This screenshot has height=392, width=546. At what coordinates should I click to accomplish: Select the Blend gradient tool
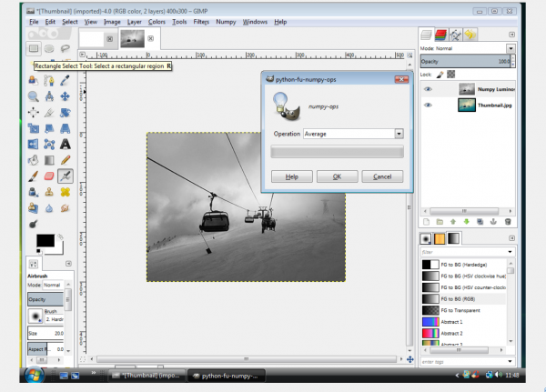(x=49, y=160)
